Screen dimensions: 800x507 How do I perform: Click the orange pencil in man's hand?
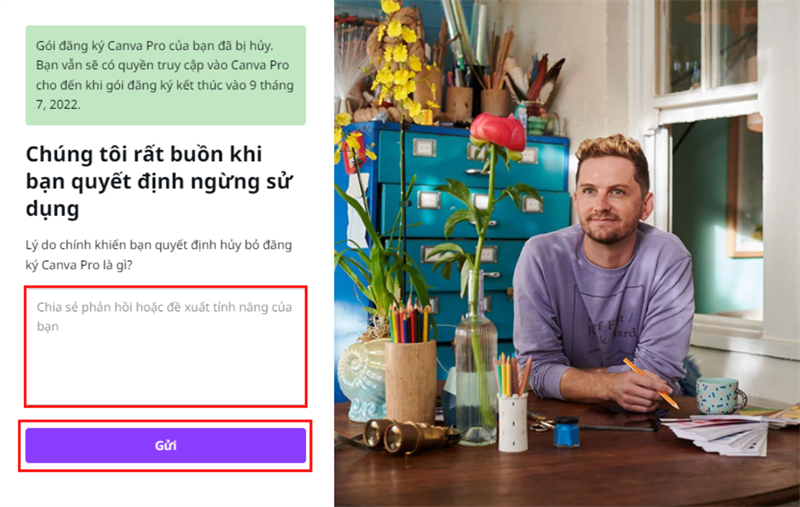651,383
